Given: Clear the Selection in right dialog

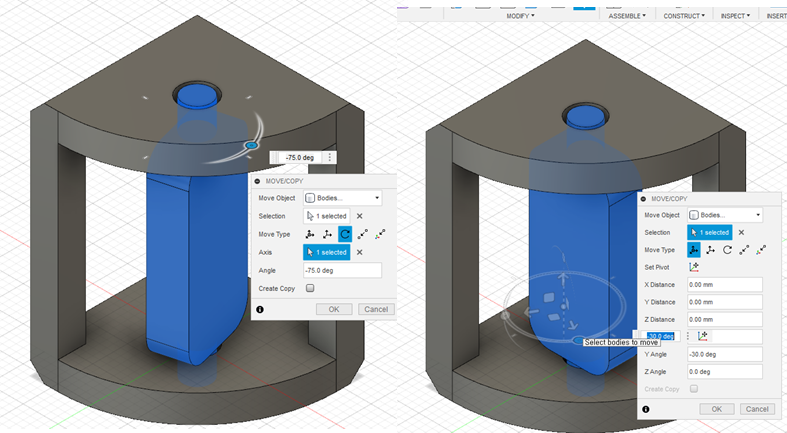Looking at the screenshot, I should [x=741, y=232].
